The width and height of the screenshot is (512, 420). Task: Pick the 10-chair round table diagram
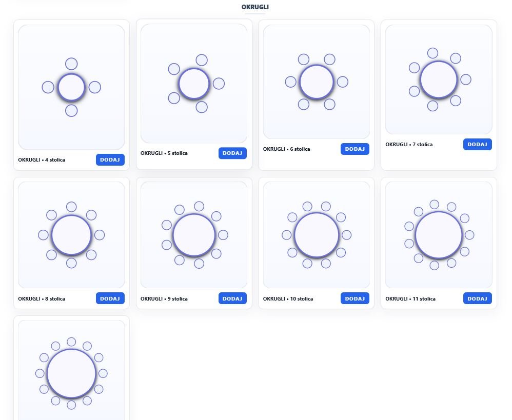(317, 235)
